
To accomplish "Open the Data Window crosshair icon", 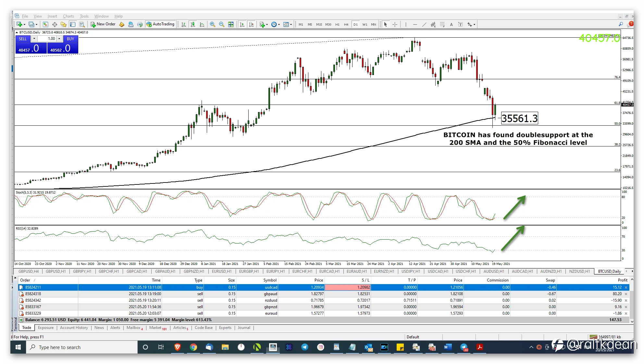I will point(55,24).
